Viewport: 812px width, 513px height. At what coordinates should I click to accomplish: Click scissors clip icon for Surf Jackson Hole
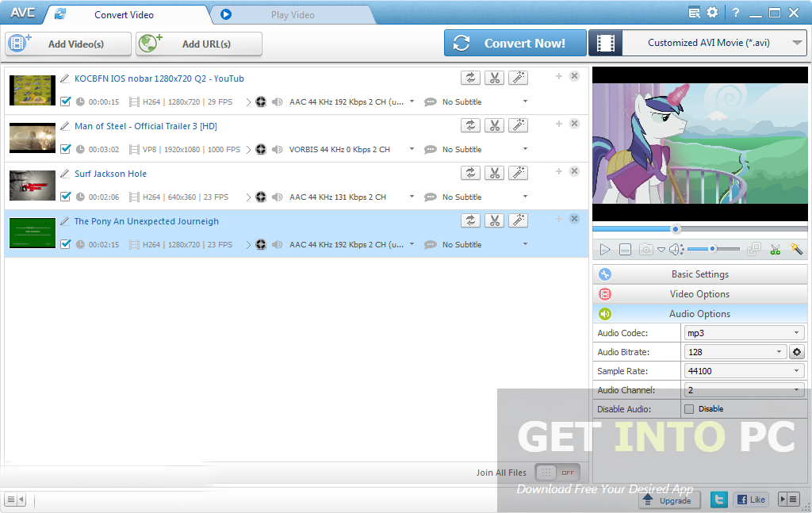point(494,174)
